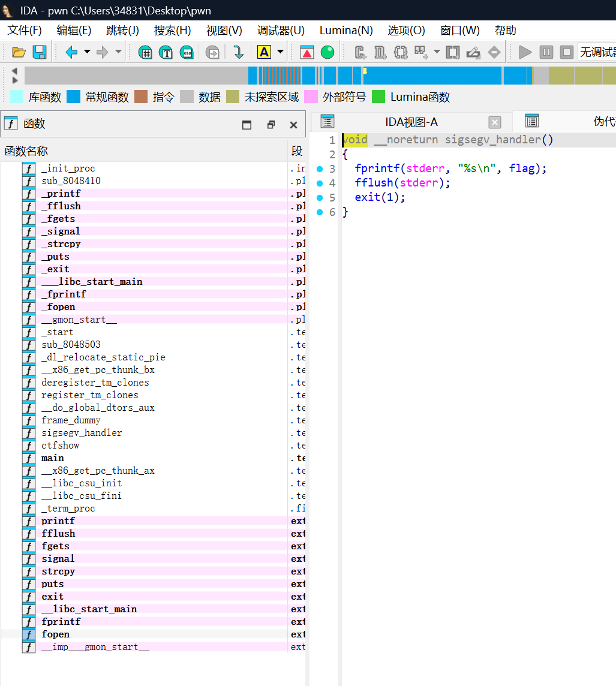Open the 调试器(U) menu

[281, 31]
